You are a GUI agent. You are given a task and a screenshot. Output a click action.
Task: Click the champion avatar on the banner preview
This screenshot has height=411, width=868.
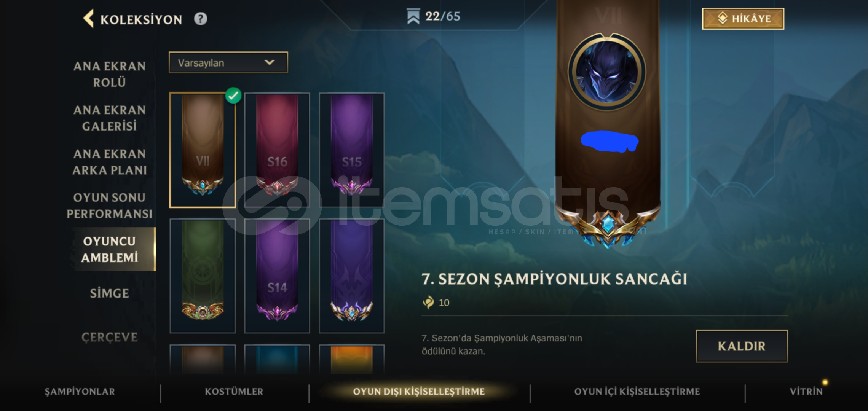pyautogui.click(x=607, y=72)
